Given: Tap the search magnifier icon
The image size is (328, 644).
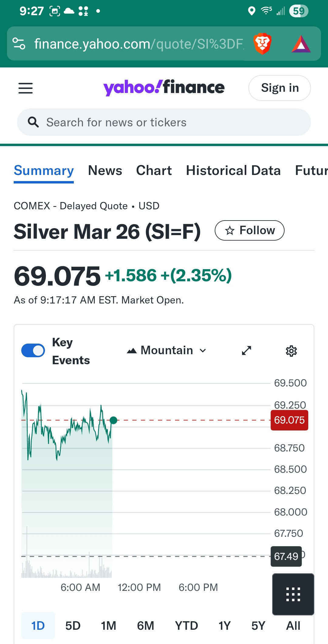Looking at the screenshot, I should (x=33, y=122).
